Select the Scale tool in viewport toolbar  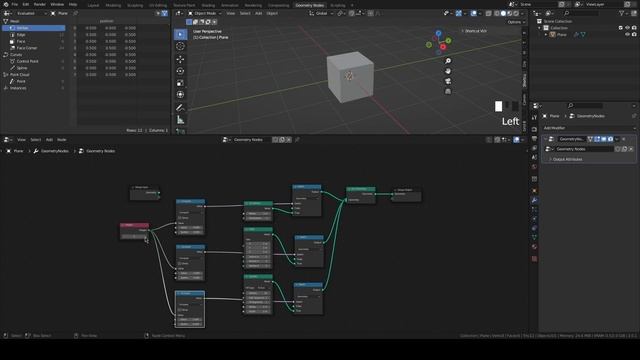tap(180, 83)
